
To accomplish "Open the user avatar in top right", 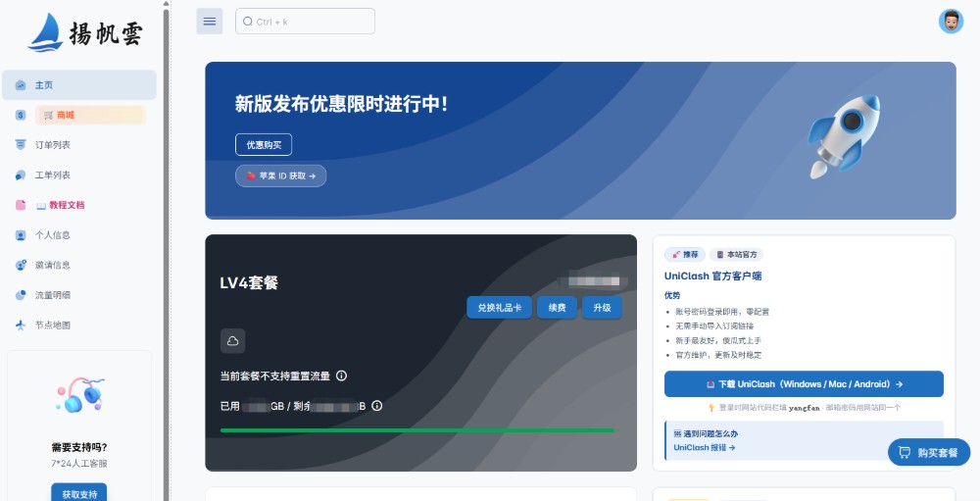I will (951, 22).
